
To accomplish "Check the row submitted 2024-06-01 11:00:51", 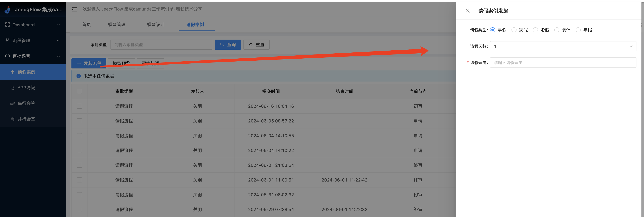I will coord(79,180).
